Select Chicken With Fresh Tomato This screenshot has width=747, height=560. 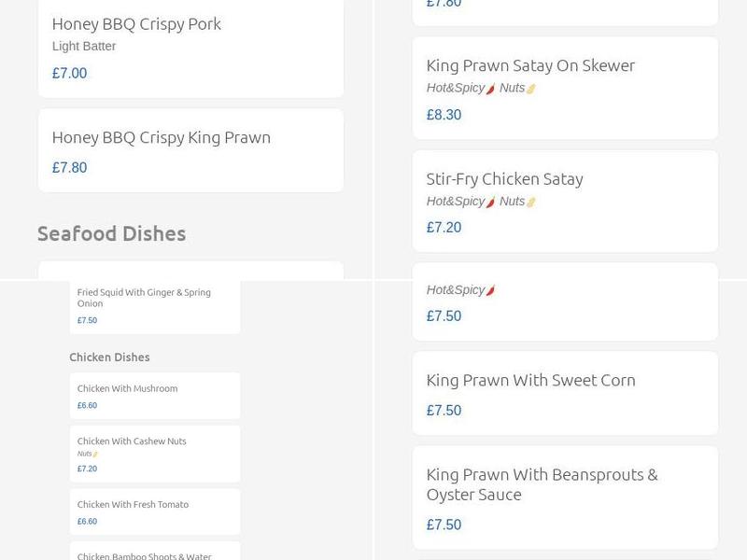[133, 504]
